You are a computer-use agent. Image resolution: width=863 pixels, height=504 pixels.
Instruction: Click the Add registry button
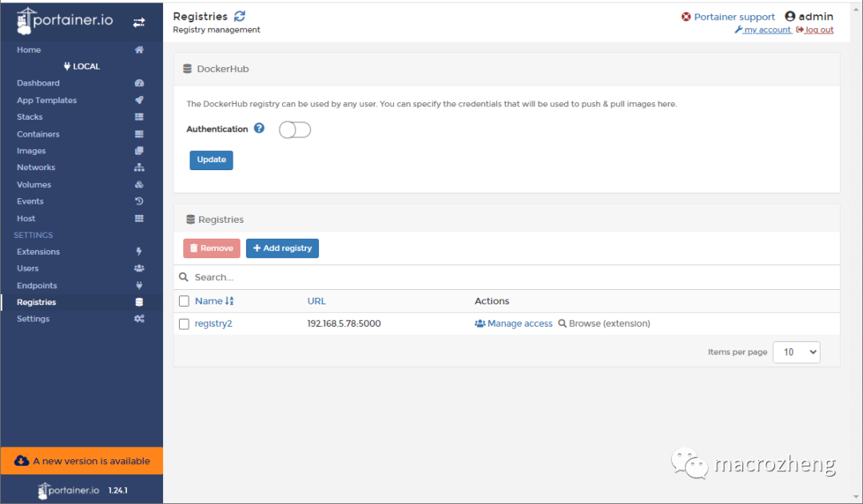pyautogui.click(x=282, y=248)
